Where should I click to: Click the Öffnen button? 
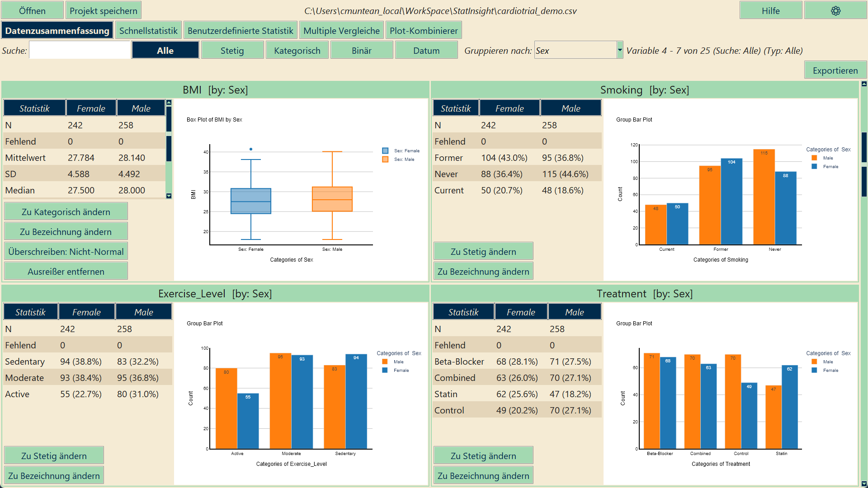pyautogui.click(x=33, y=10)
